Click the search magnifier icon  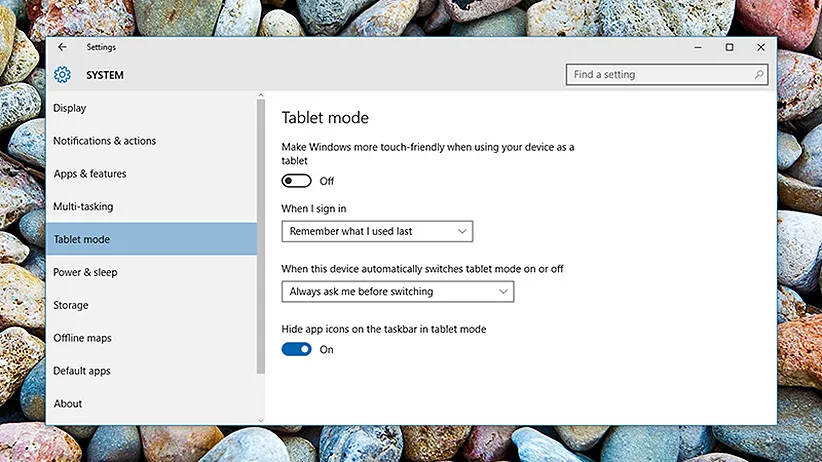(x=759, y=75)
